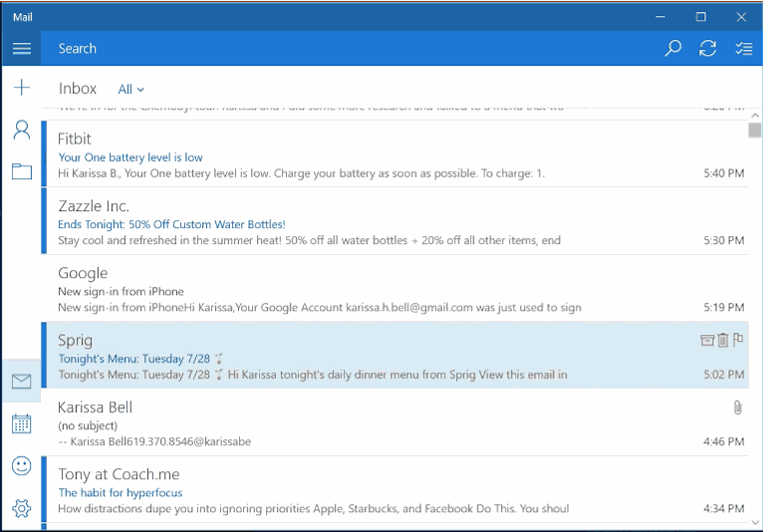
Task: Click the search magnifier icon
Action: (x=673, y=48)
